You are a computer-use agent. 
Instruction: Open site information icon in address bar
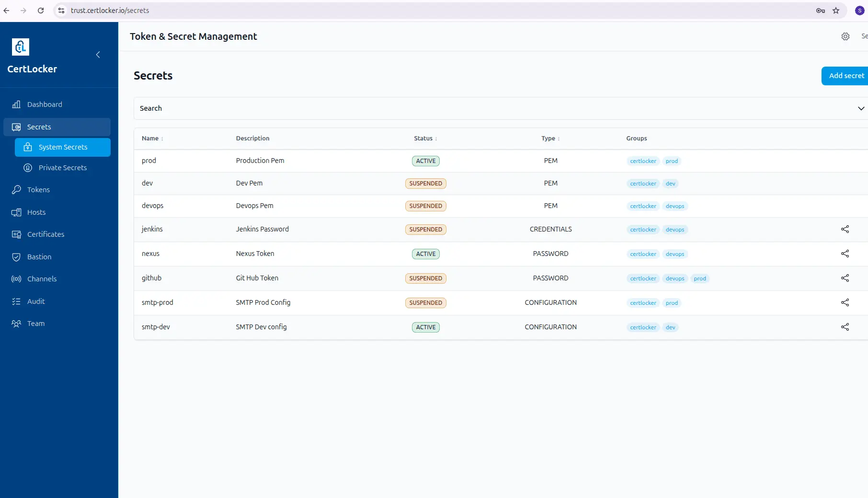[x=61, y=11]
